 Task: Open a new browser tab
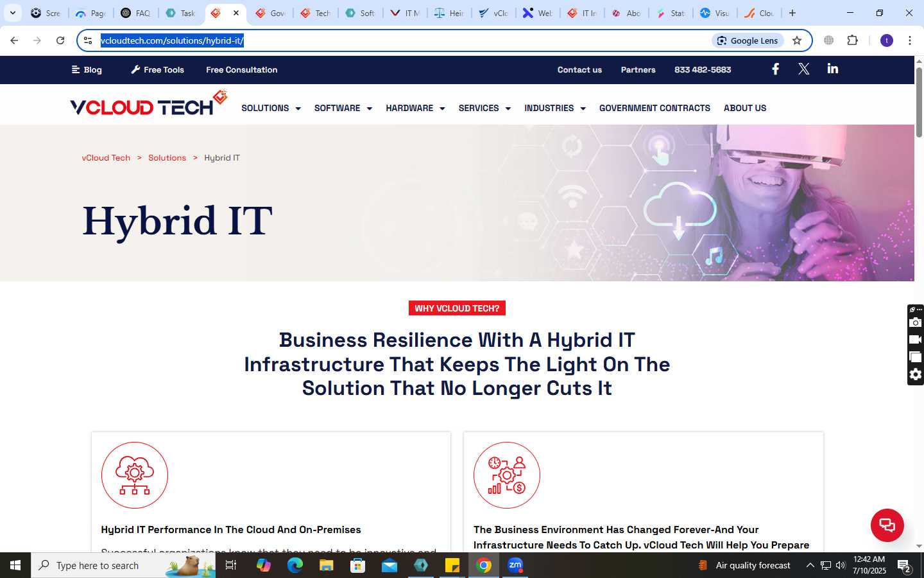pyautogui.click(x=792, y=13)
